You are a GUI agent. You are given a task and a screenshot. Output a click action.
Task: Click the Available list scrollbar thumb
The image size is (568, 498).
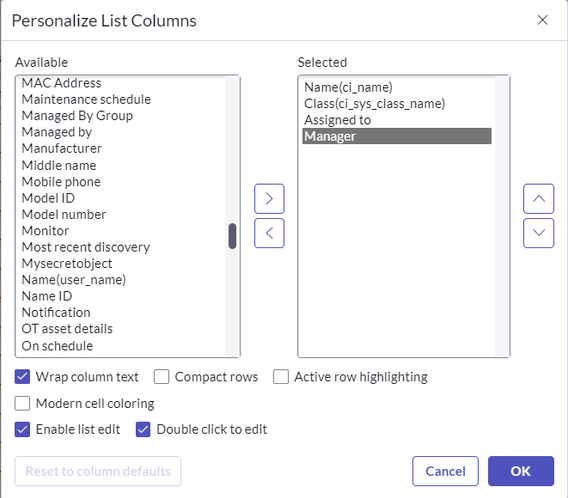(x=233, y=236)
